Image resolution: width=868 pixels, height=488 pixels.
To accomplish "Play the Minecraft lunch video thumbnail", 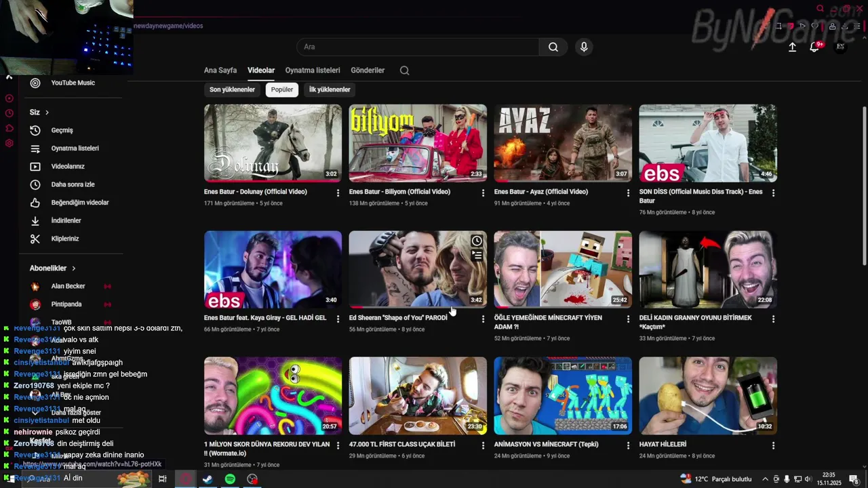I will pyautogui.click(x=563, y=270).
